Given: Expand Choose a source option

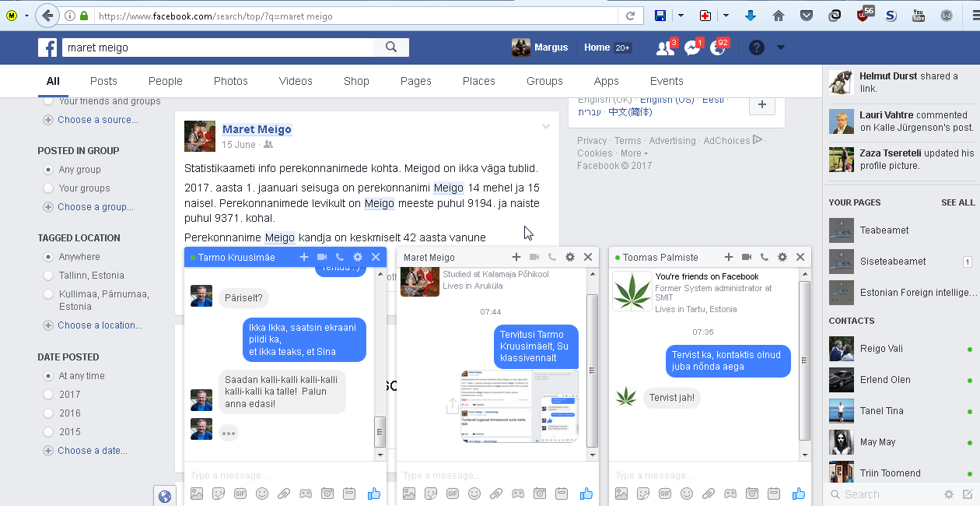Looking at the screenshot, I should (x=91, y=120).
